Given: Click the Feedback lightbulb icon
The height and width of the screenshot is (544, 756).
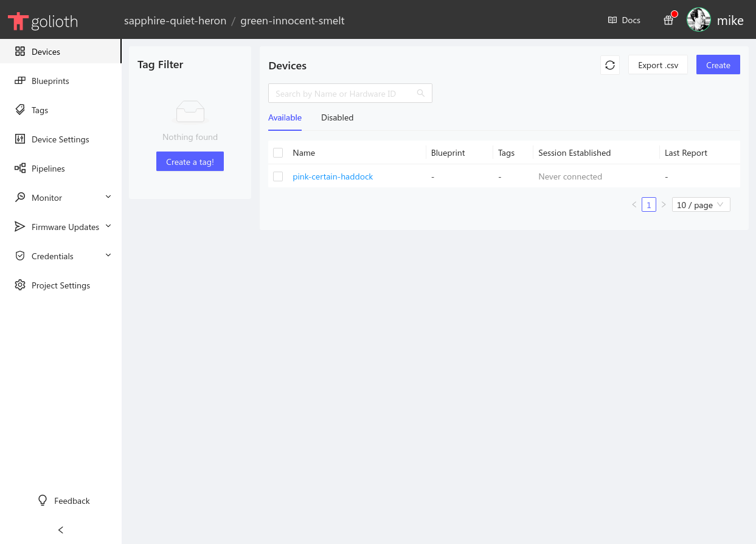Looking at the screenshot, I should coord(43,500).
